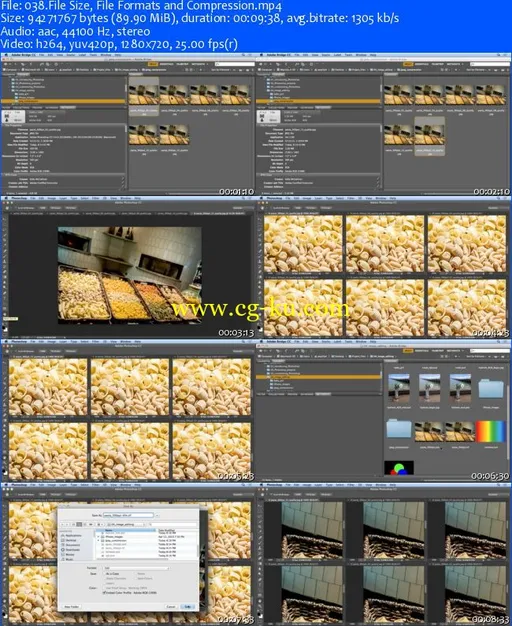Screen dimensions: 512x626
Task: Expand the iPhone_images folder row in the save dialog
Action: tap(98, 537)
